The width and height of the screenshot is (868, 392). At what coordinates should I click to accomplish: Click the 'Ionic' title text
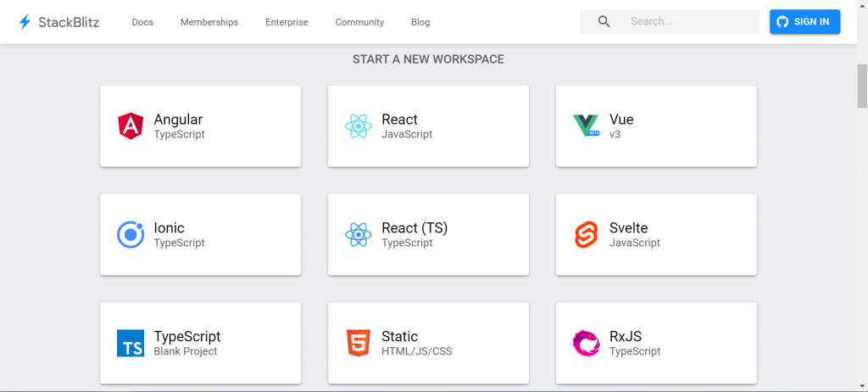point(169,228)
